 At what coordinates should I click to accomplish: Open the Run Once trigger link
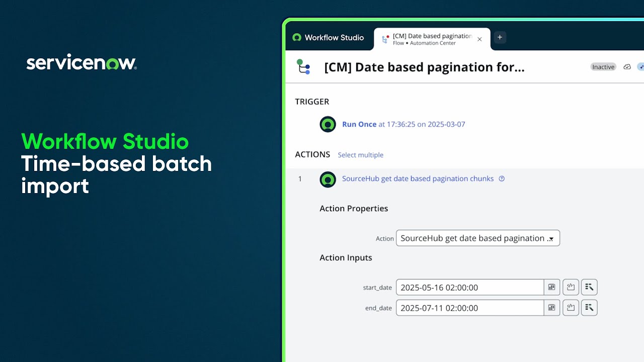(x=359, y=124)
